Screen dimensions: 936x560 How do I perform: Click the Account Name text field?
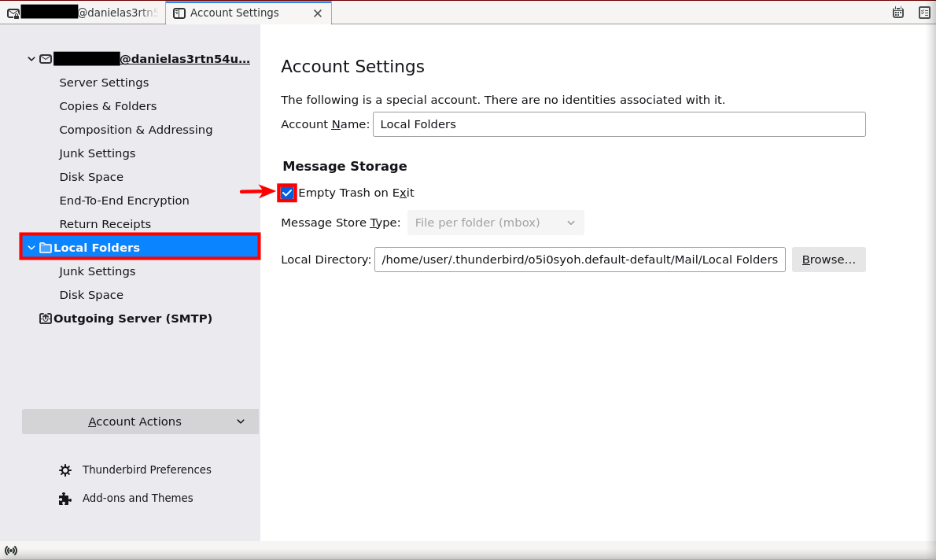pyautogui.click(x=618, y=124)
